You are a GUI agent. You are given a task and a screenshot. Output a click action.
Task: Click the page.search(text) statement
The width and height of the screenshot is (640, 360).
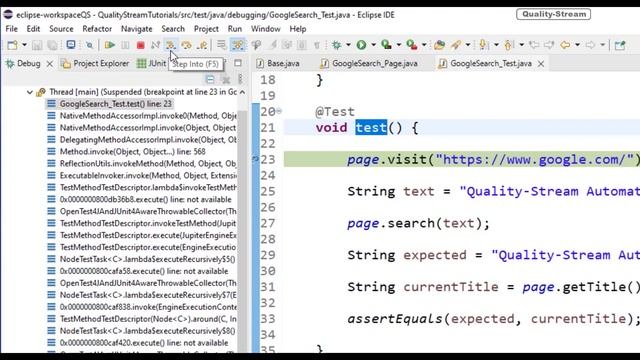418,223
